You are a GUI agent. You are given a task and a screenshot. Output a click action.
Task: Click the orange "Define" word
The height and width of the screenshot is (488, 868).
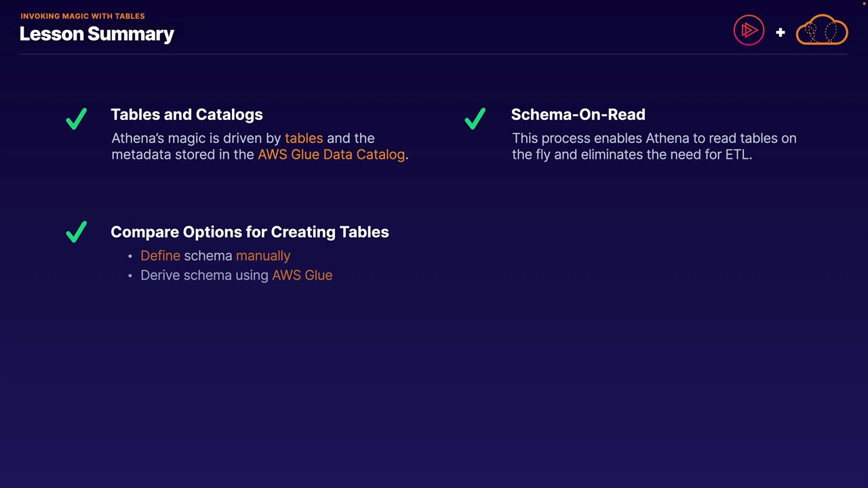click(x=160, y=256)
